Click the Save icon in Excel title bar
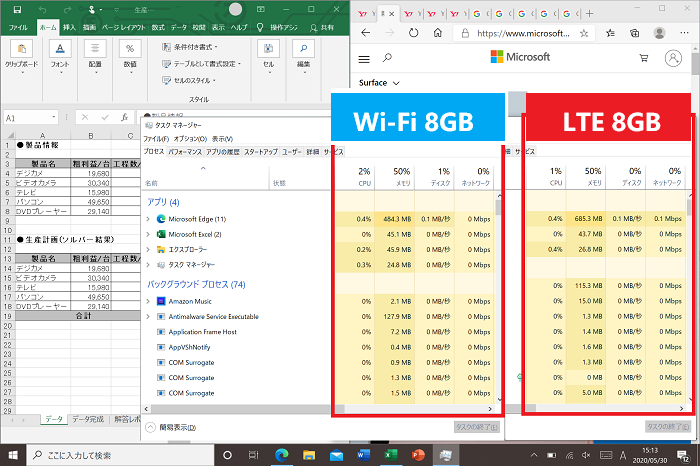This screenshot has width=700, height=466. (17, 9)
